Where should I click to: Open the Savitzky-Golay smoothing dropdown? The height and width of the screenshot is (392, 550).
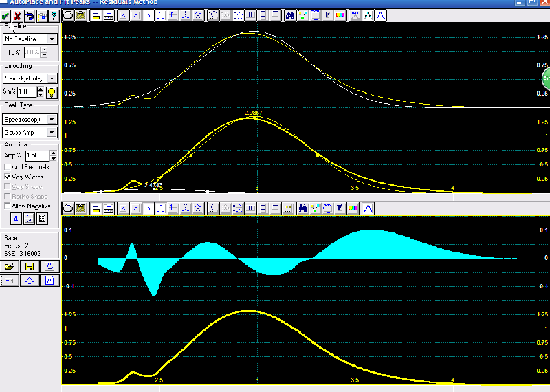pyautogui.click(x=52, y=78)
